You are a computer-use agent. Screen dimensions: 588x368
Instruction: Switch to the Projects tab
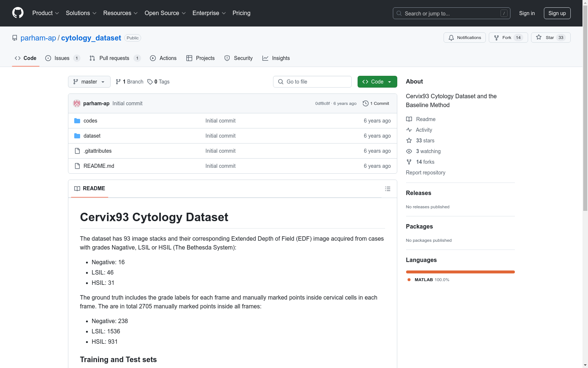click(200, 58)
